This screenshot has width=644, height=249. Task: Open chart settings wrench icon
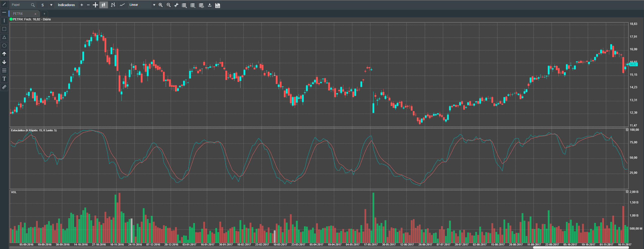[x=176, y=5]
